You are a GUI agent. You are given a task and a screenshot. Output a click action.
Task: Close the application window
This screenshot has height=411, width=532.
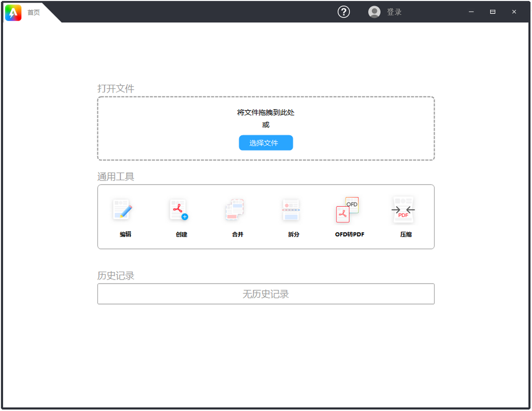[514, 12]
